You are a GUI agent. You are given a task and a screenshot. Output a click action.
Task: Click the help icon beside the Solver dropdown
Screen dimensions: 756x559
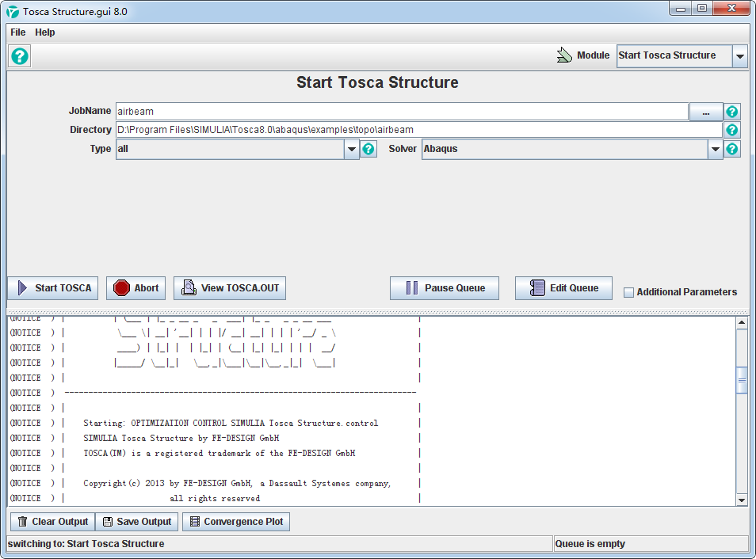click(x=732, y=149)
